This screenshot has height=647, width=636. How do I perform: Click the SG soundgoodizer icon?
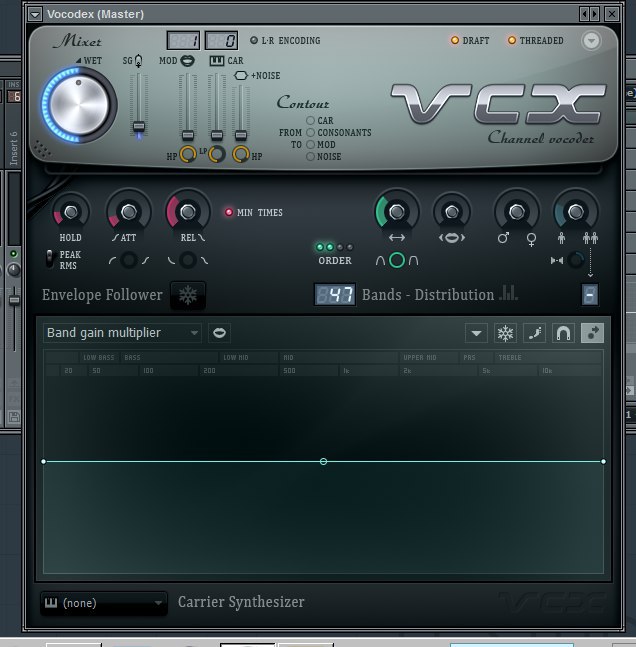click(139, 61)
